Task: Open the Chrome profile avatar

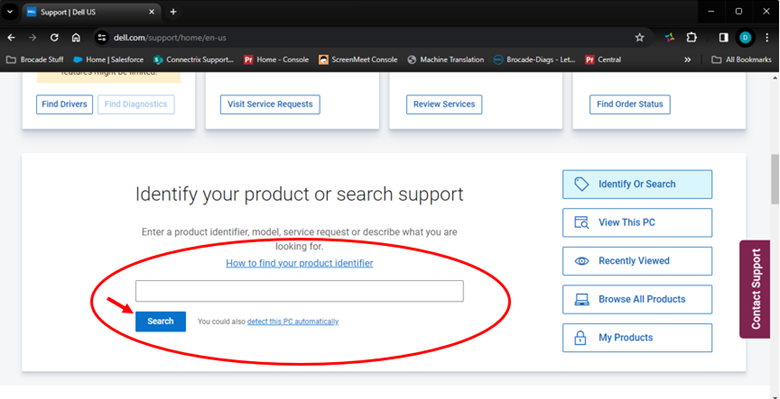Action: click(x=745, y=38)
